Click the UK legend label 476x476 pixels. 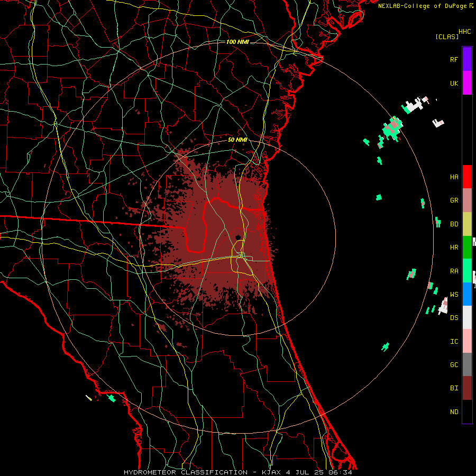(454, 83)
